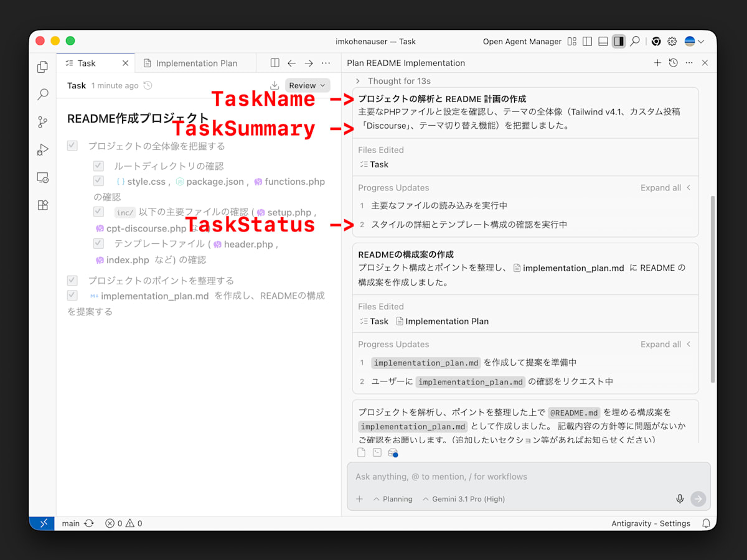Open the Review dropdown
The image size is (747, 560).
click(308, 86)
